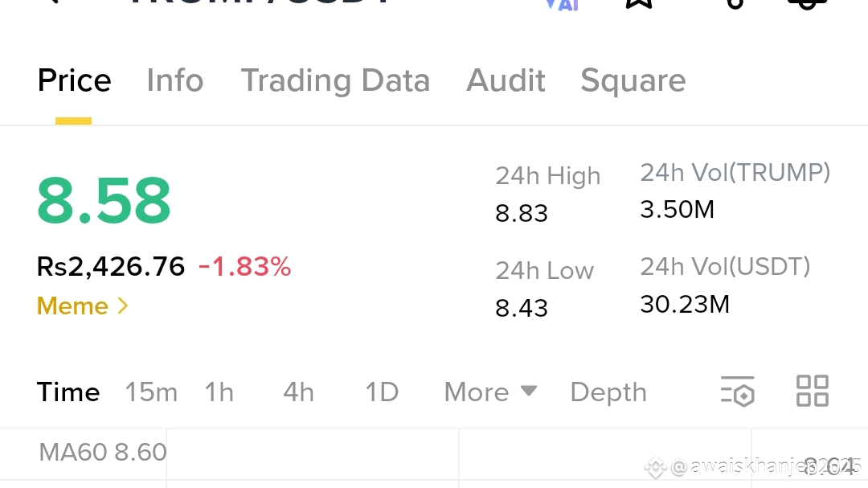
Task: Tap the Meme category arrow
Action: tap(123, 306)
